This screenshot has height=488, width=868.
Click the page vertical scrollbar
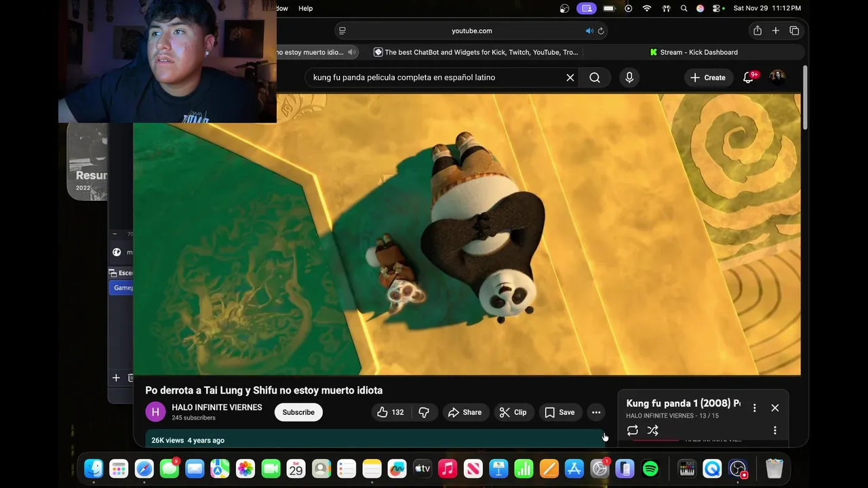pyautogui.click(x=805, y=98)
